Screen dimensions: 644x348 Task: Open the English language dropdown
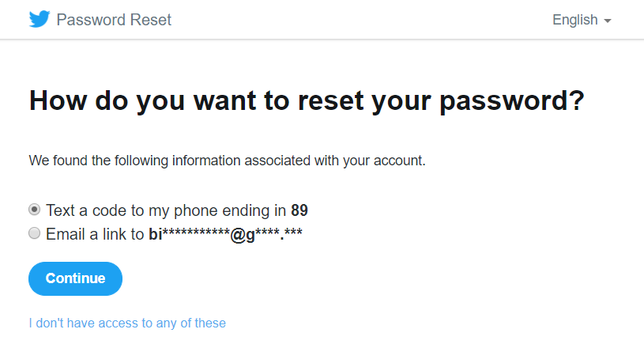582,20
